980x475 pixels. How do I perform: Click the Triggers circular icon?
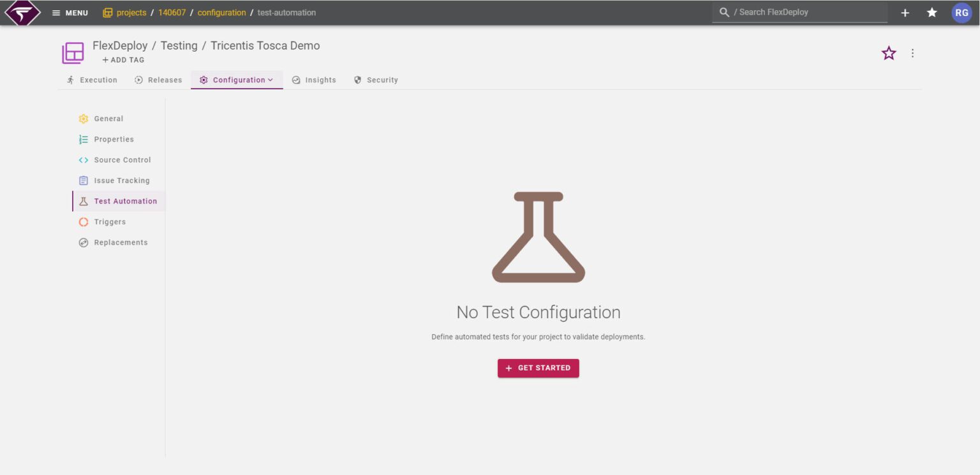[83, 221]
